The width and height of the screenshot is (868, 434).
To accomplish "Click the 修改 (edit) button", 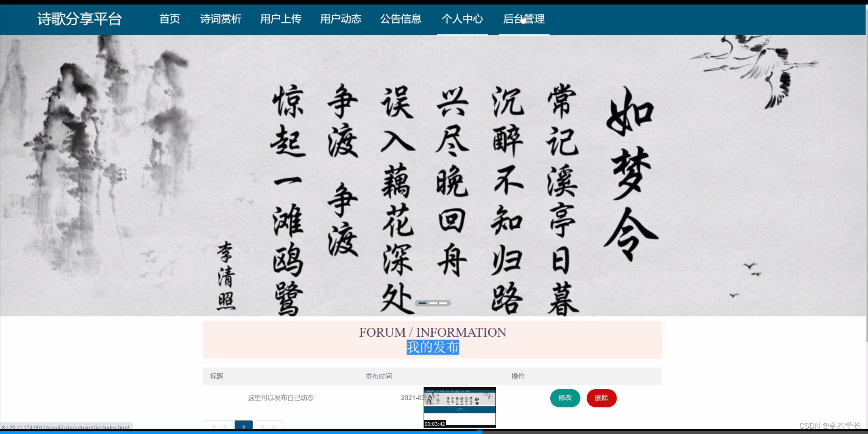I will (565, 398).
